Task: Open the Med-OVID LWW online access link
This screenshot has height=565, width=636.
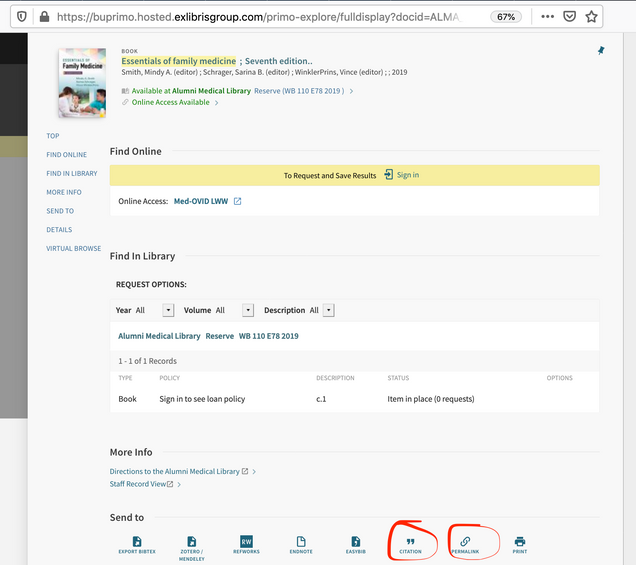Action: [x=201, y=201]
